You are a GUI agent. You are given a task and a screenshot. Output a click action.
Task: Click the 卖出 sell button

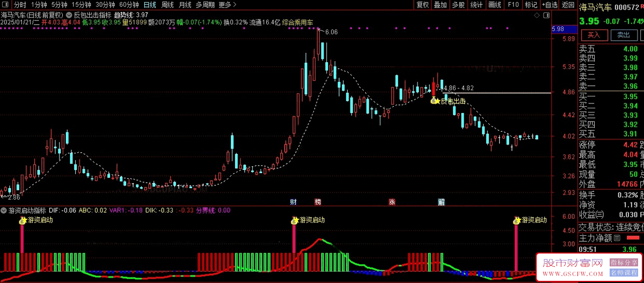click(x=623, y=35)
